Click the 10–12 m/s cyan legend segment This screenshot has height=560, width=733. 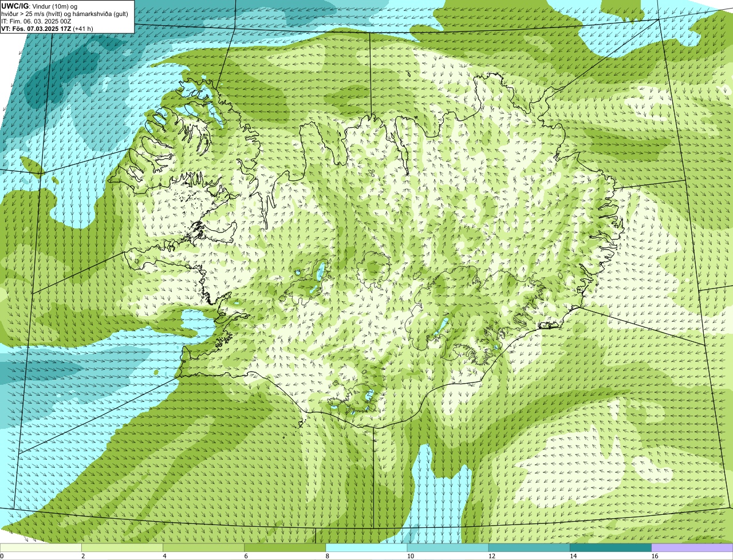coord(448,547)
